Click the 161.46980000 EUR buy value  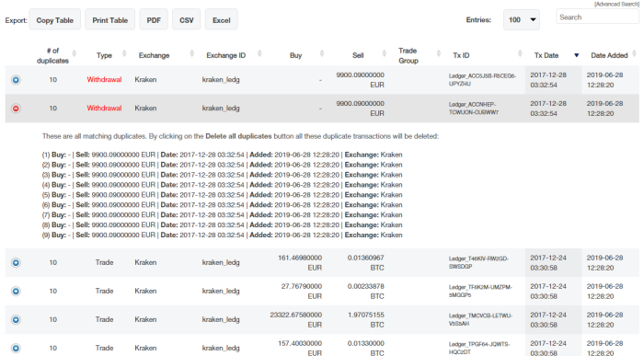[300, 263]
